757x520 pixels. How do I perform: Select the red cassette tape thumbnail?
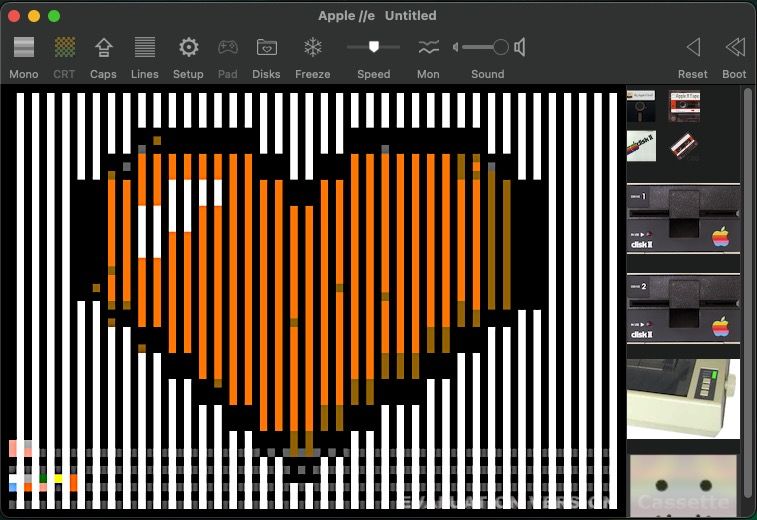click(685, 106)
